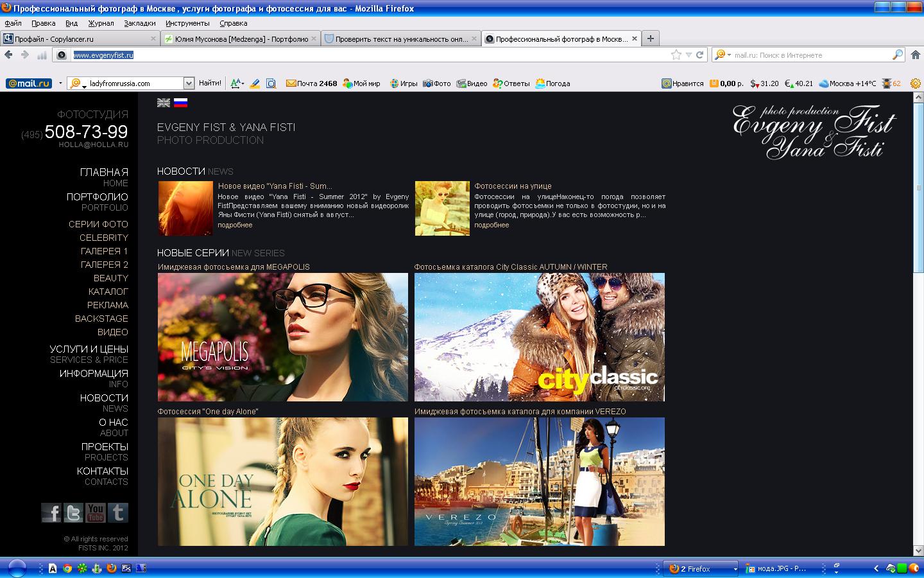Switch site language to English flag
Image resolution: width=924 pixels, height=578 pixels.
(x=164, y=103)
